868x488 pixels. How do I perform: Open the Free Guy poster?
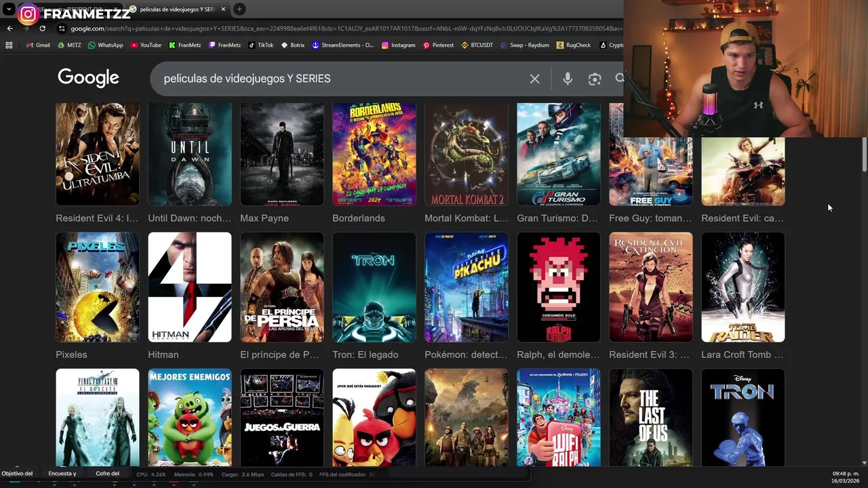click(651, 171)
